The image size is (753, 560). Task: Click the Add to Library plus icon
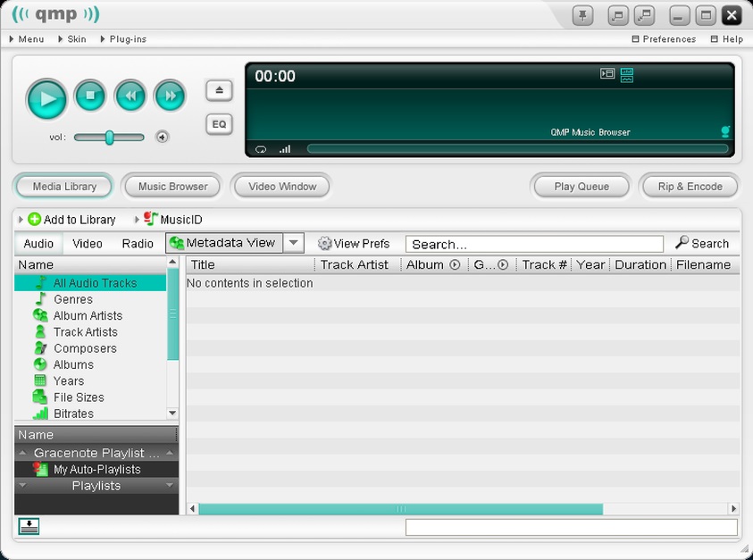(35, 220)
